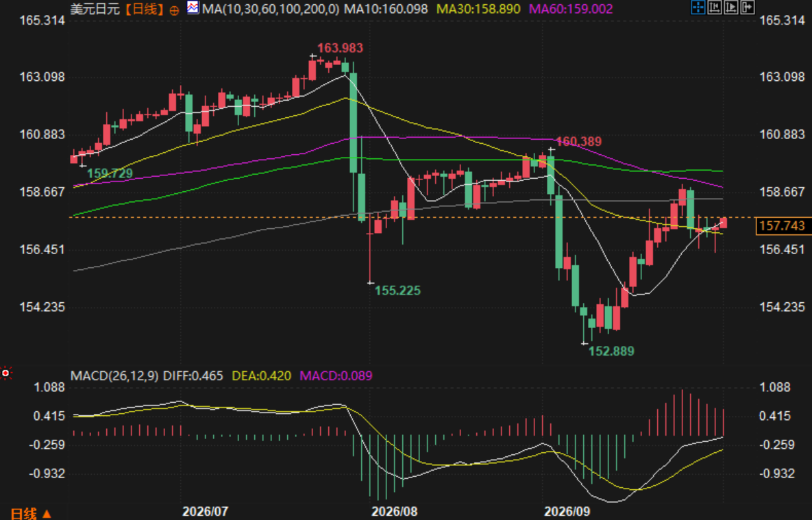
Task: Click the 163.983 high price label
Action: tap(341, 48)
